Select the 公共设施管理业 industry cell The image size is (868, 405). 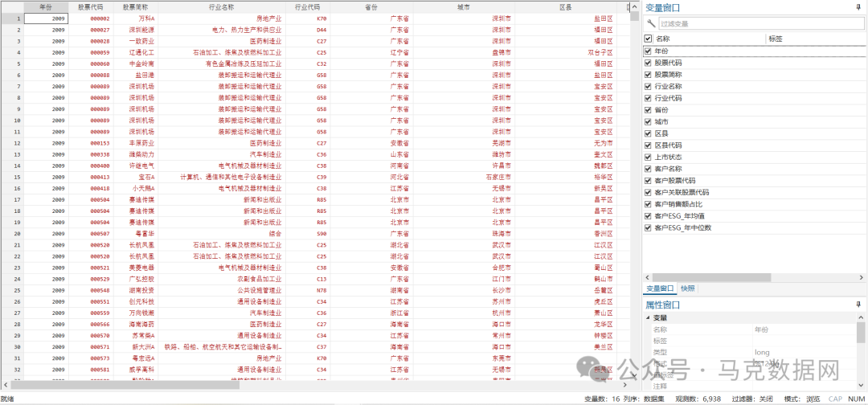coord(222,290)
